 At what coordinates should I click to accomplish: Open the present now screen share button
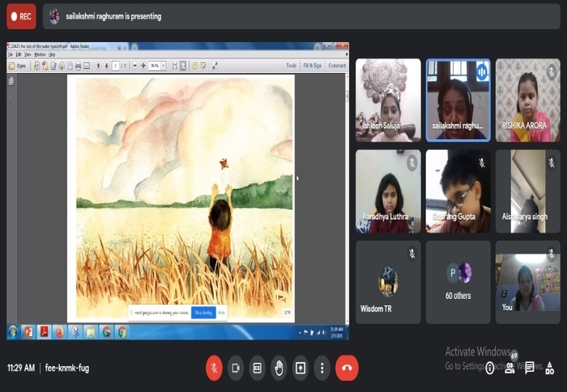(301, 369)
